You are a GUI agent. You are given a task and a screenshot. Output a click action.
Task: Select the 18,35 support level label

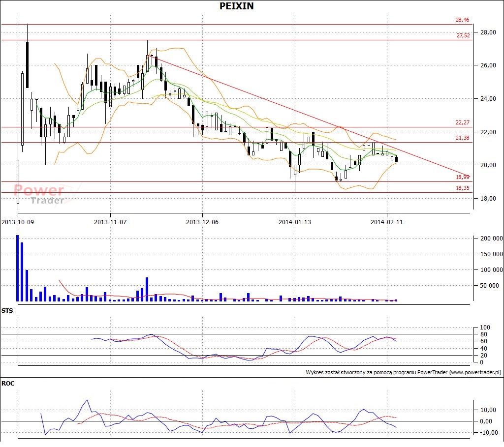click(x=462, y=188)
